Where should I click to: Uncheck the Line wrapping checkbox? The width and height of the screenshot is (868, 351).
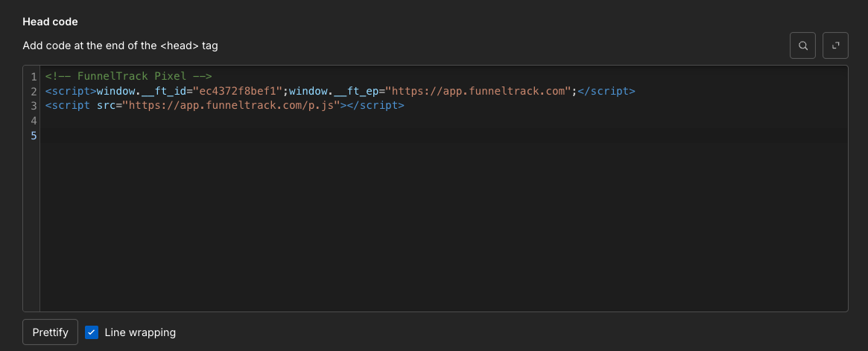coord(92,332)
